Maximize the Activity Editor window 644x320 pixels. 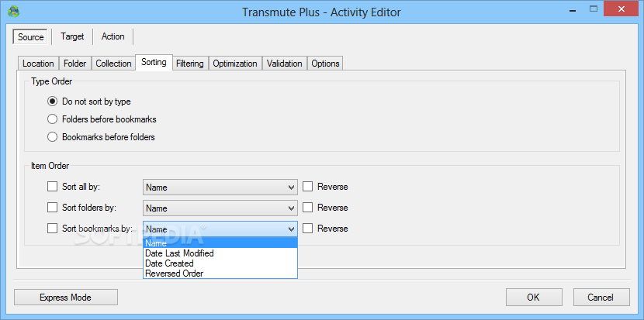(594, 9)
